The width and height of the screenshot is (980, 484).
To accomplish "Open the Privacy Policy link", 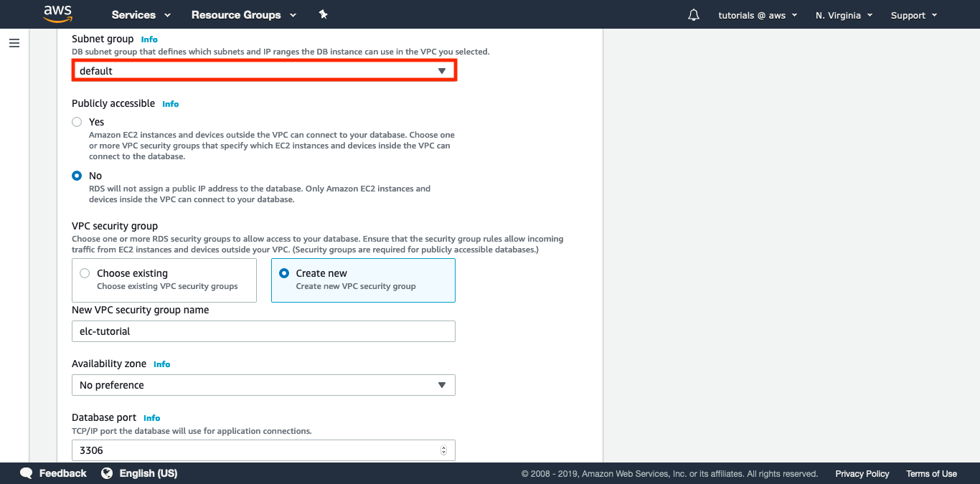I will coord(862,474).
